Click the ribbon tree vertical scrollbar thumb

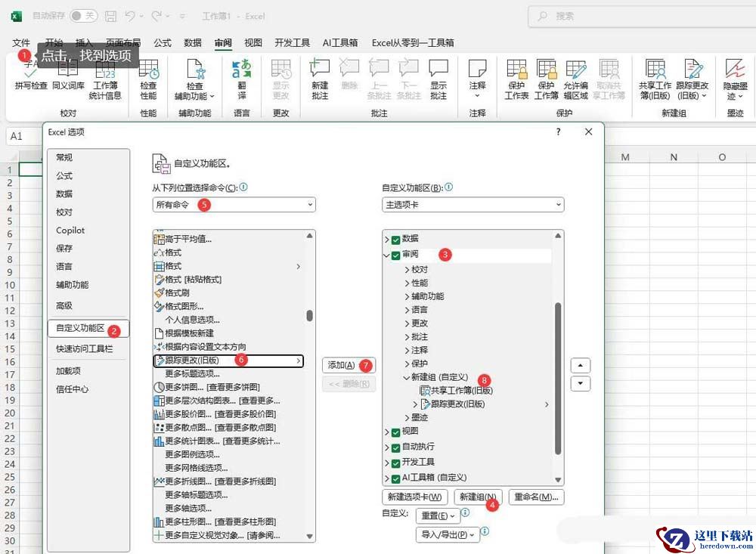point(558,379)
